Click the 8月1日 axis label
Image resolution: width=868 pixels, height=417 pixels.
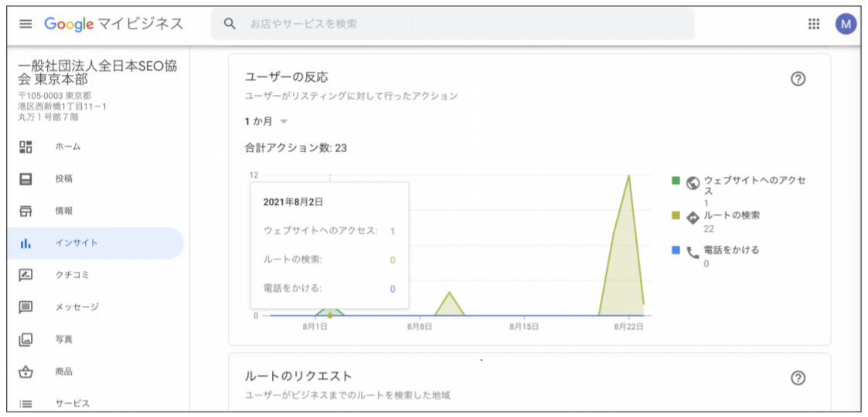[315, 327]
